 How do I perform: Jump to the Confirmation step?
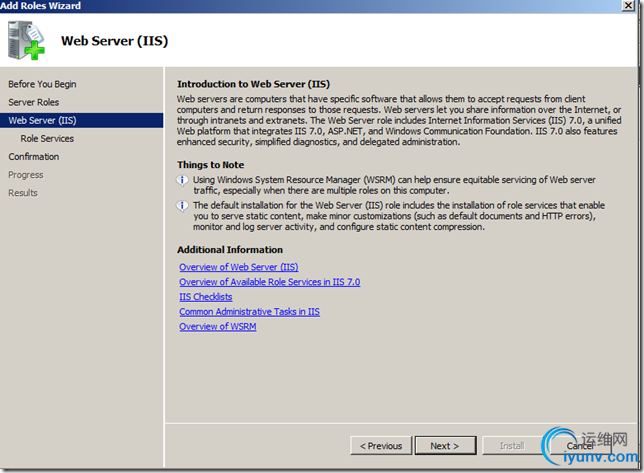(34, 157)
